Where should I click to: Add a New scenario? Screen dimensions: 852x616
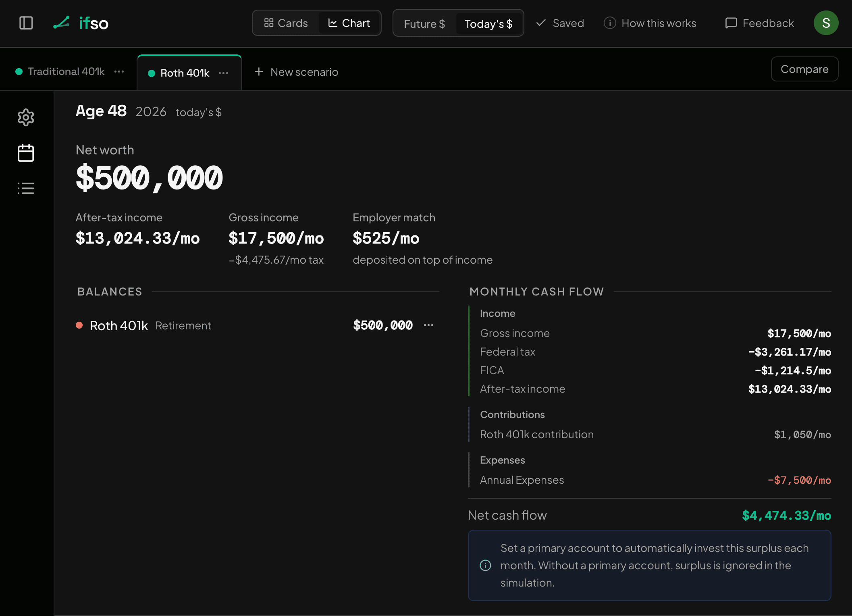pyautogui.click(x=296, y=72)
